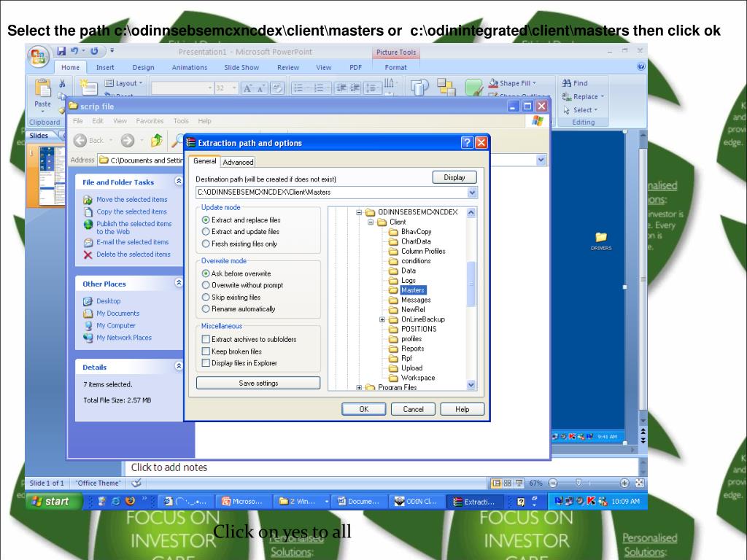Click the PowerPoint Help question mark icon
Image resolution: width=747 pixels, height=560 pixels.
pyautogui.click(x=640, y=66)
